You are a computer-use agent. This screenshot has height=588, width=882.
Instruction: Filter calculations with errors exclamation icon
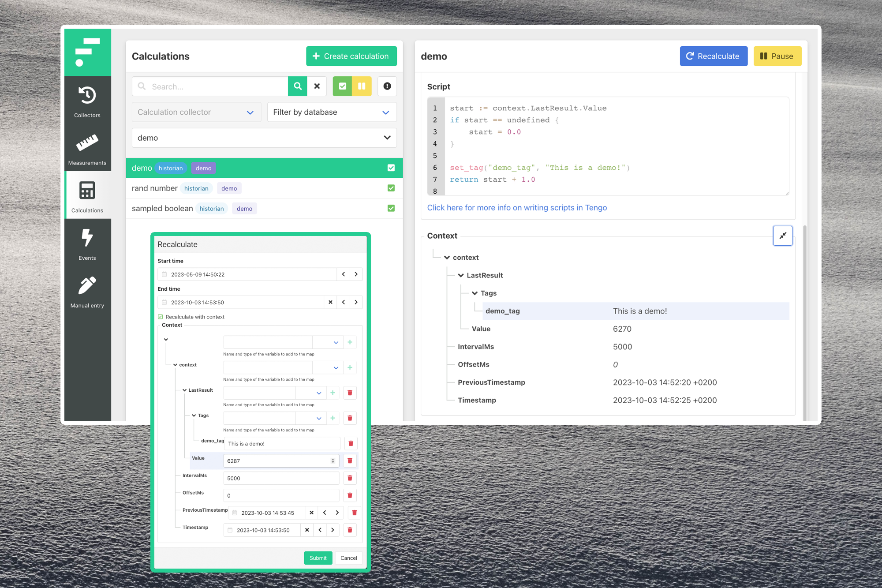point(387,86)
